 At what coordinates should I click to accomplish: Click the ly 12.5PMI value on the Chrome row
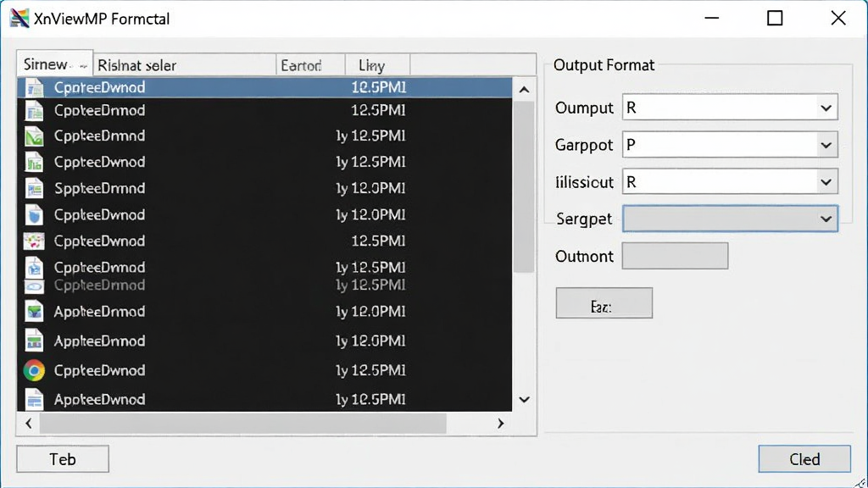coord(371,370)
